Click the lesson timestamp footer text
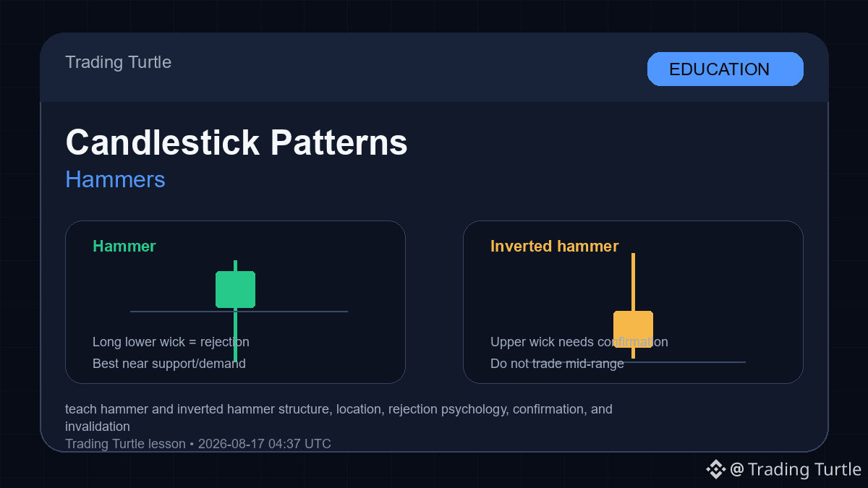Screen dimensions: 868x488 (197, 444)
